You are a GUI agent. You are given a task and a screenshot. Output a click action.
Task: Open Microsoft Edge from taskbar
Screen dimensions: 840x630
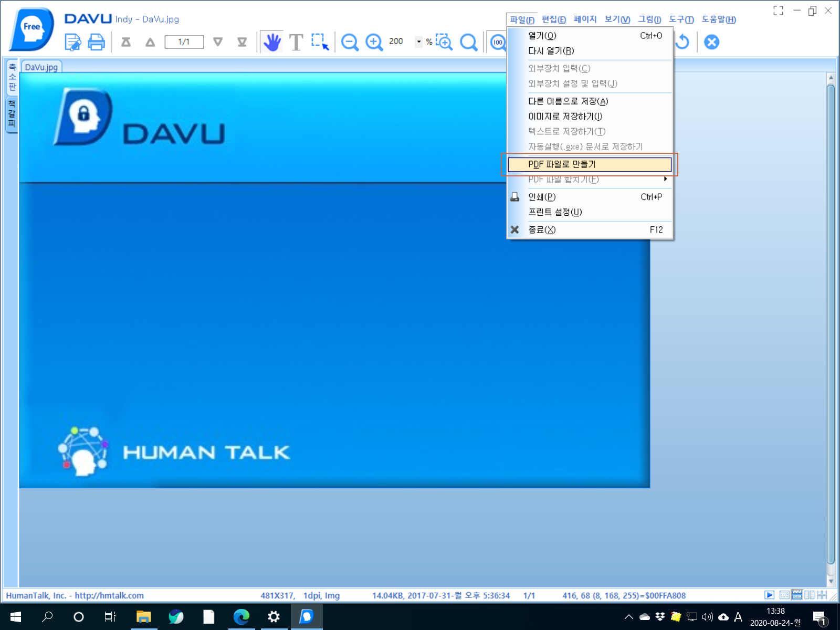pyautogui.click(x=241, y=617)
